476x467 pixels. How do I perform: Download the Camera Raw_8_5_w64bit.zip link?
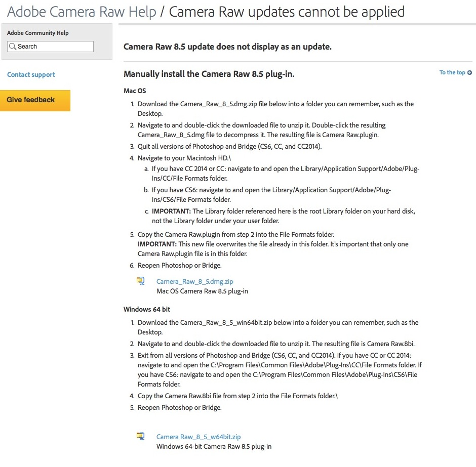tap(199, 437)
